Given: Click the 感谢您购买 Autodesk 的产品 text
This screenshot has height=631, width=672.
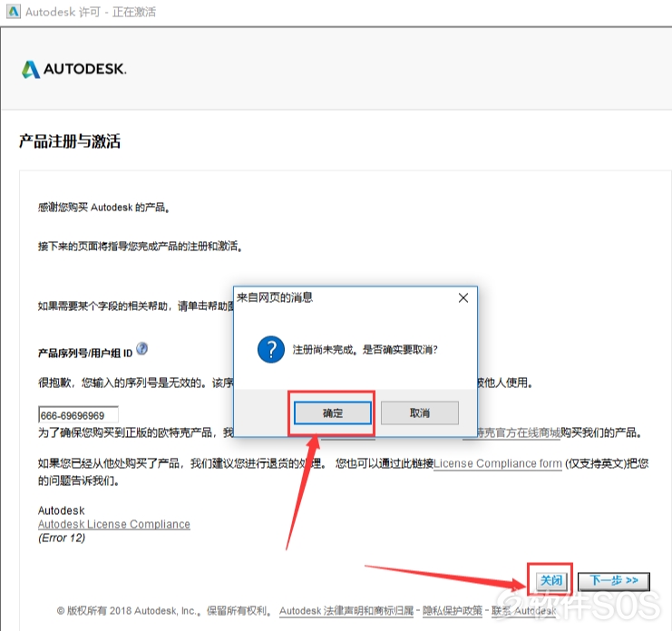Looking at the screenshot, I should pos(103,208).
